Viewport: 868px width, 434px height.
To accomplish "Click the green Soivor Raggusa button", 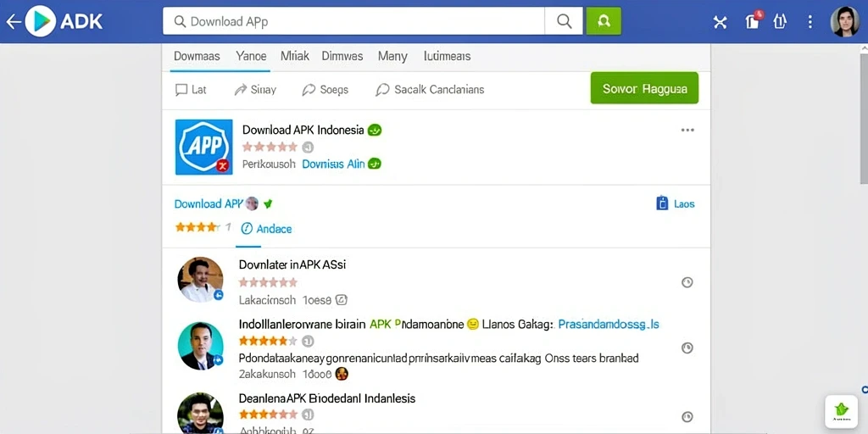I will pyautogui.click(x=644, y=88).
